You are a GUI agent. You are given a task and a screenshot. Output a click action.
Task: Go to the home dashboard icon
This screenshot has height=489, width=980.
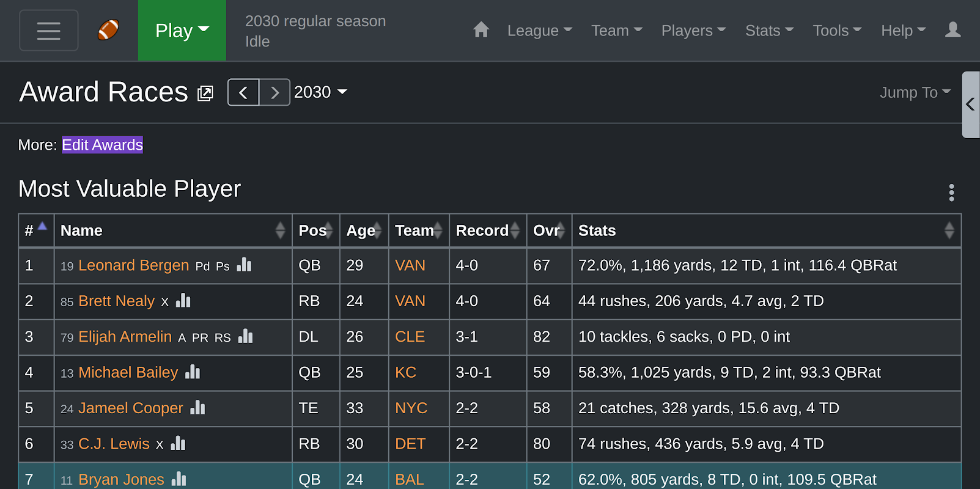pyautogui.click(x=481, y=30)
